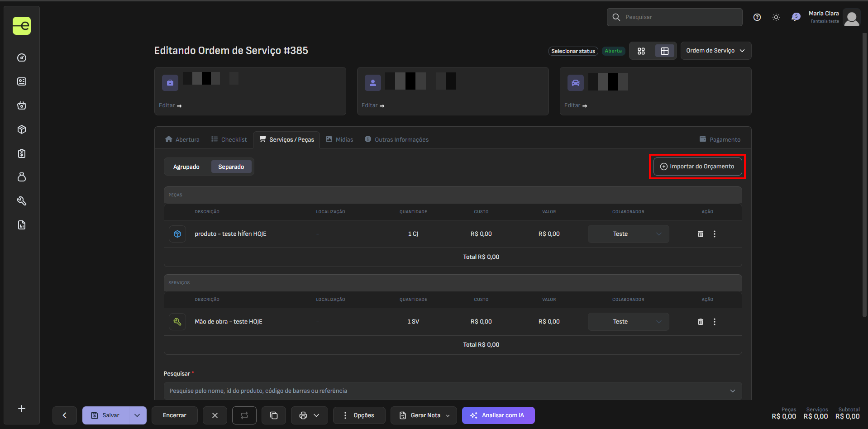The width and height of the screenshot is (868, 429).
Task: Switch to the Mídias tab
Action: tap(339, 139)
